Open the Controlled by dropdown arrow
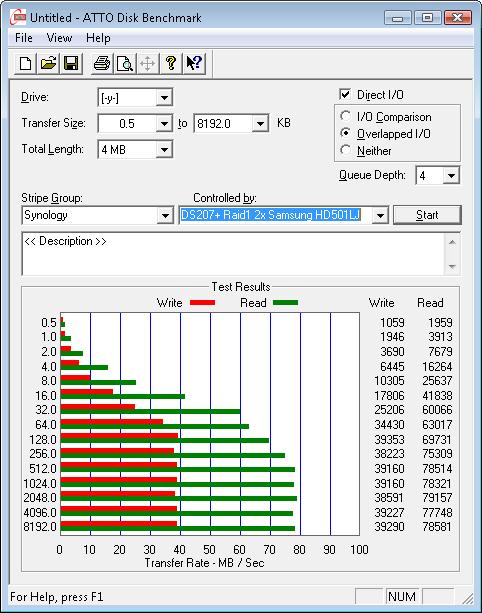This screenshot has width=482, height=613. (380, 215)
